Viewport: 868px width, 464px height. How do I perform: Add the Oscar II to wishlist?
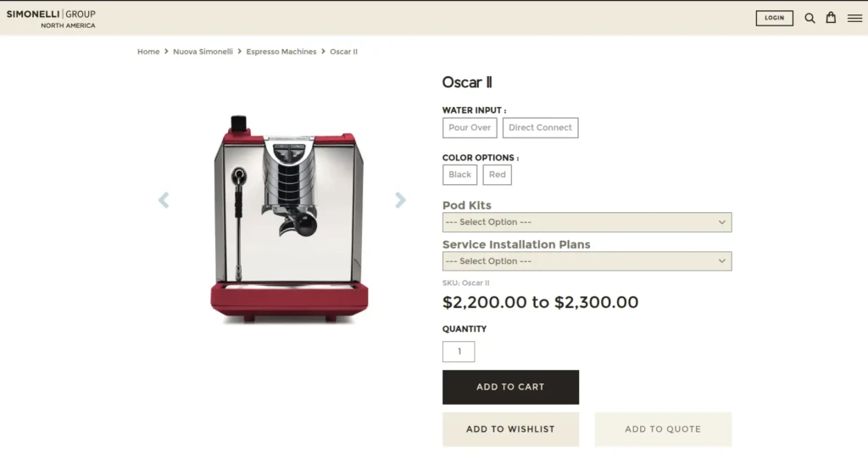tap(510, 429)
